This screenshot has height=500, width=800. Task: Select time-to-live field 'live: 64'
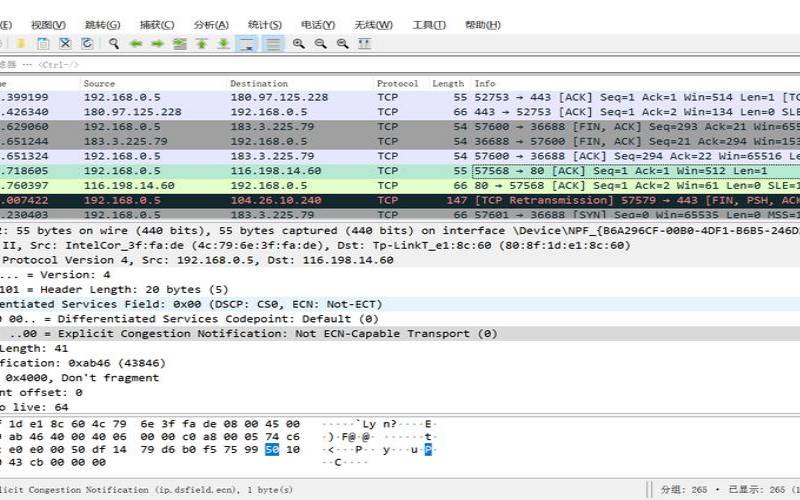(400, 408)
